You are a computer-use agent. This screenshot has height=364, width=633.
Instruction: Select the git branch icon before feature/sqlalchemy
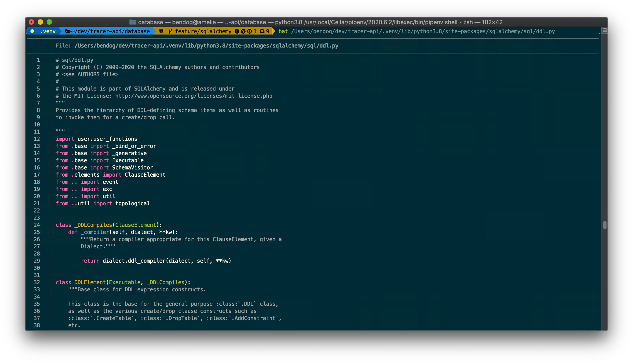click(x=170, y=31)
